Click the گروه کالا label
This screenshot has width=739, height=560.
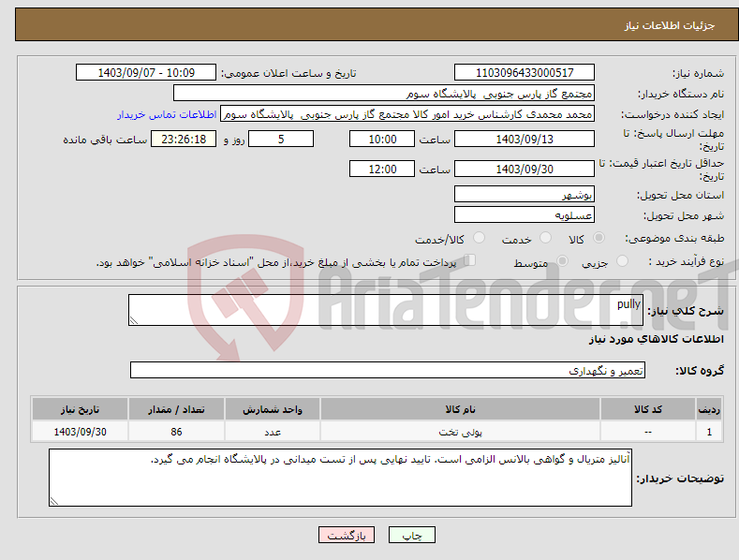pos(700,371)
